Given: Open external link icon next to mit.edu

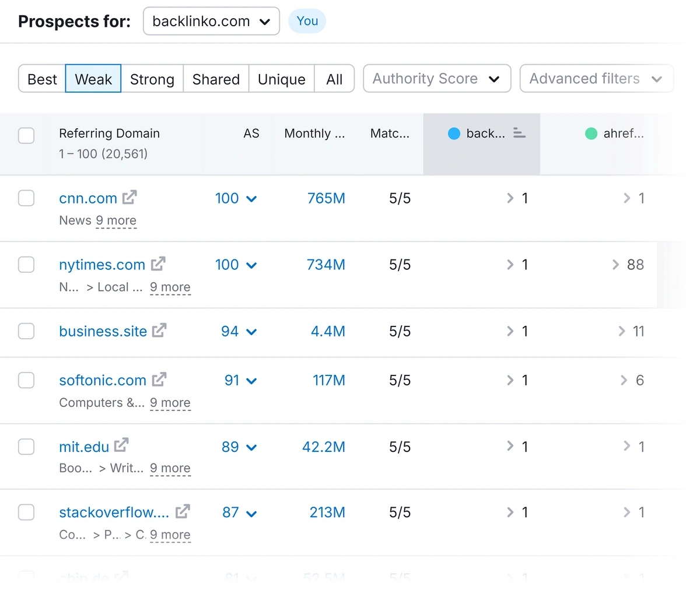Looking at the screenshot, I should (121, 445).
